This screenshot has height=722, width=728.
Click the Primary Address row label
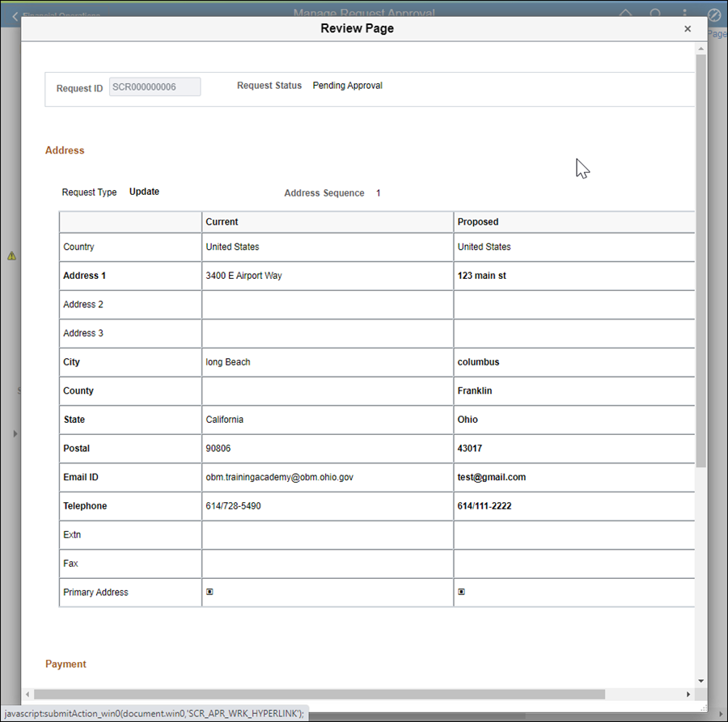95,592
